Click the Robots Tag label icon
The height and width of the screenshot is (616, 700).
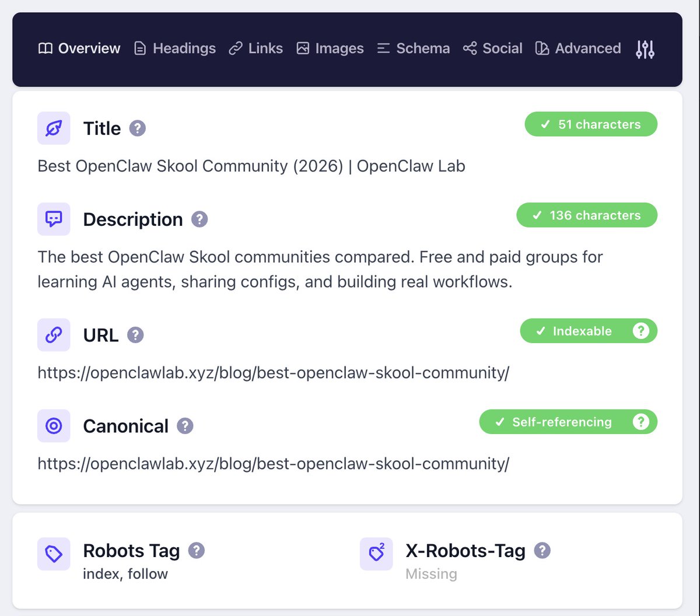point(54,554)
